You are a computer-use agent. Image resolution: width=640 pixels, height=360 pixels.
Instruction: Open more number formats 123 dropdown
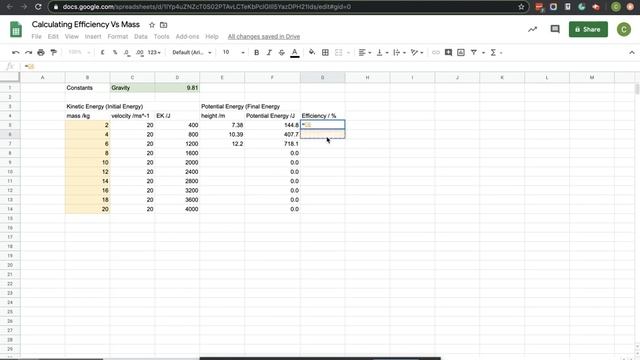tap(154, 53)
